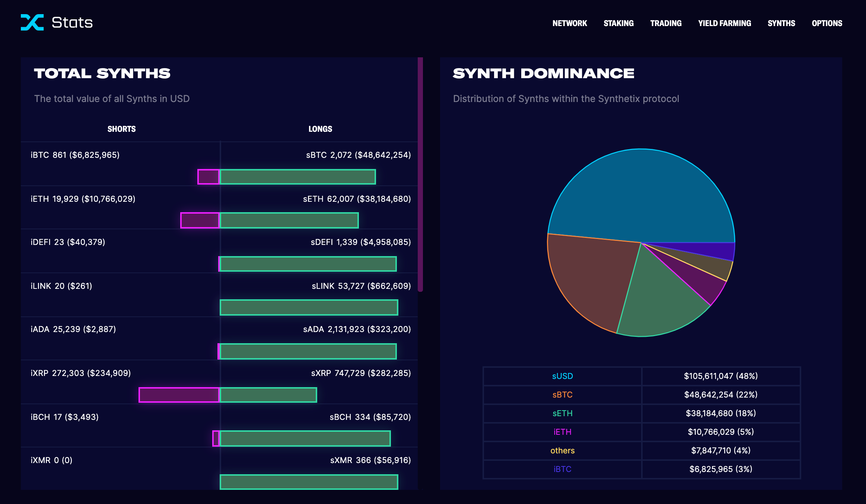Image resolution: width=866 pixels, height=504 pixels.
Task: Click the $10,766,029 (5%) value cell
Action: [x=721, y=432]
